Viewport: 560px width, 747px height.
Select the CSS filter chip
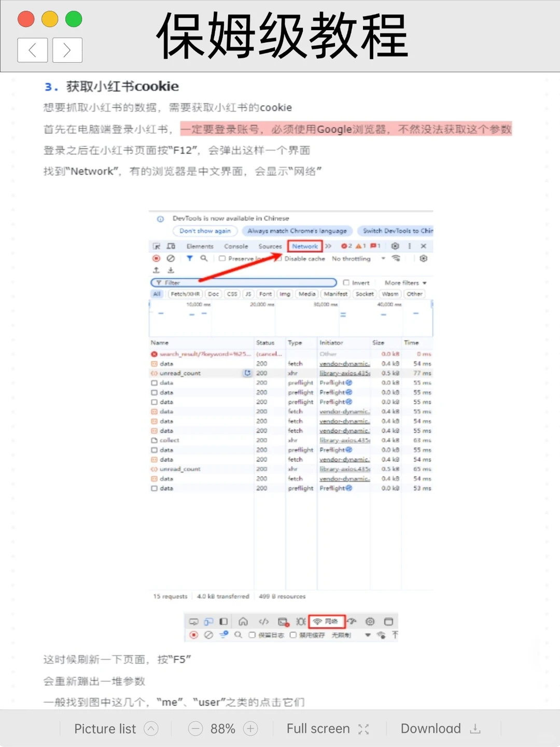[232, 294]
